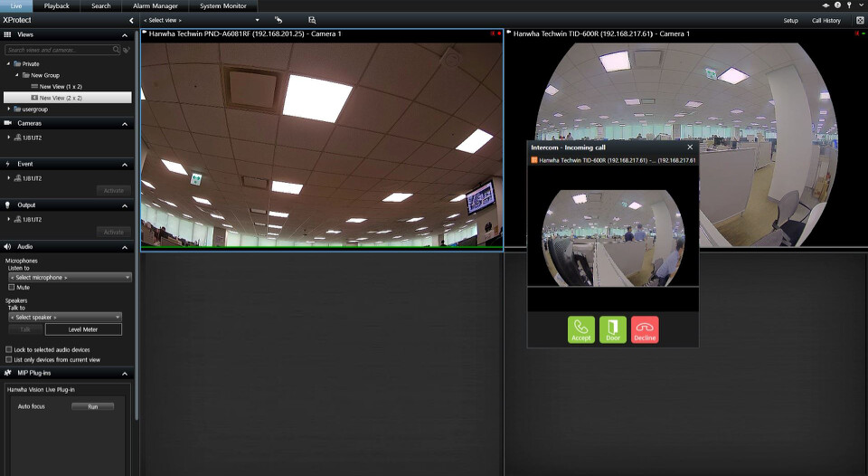The height and width of the screenshot is (476, 868).
Task: Click the Setup button
Action: (790, 21)
